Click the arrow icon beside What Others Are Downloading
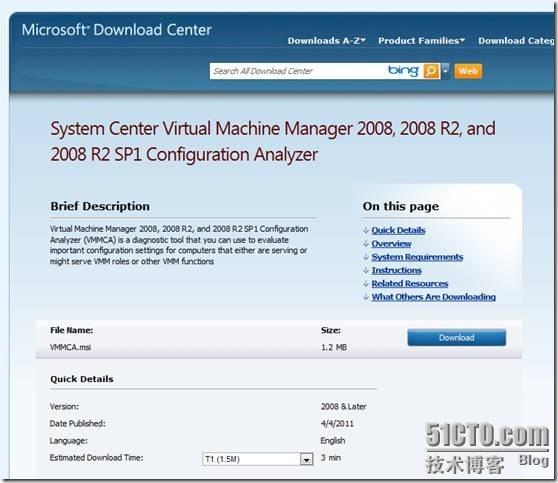Screen dimensions: 558x483 pyautogui.click(x=366, y=297)
